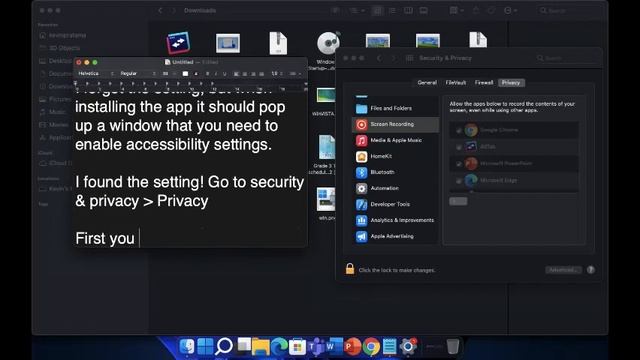
Task: Toggle Microsoft Edge screen recording checkbox
Action: click(459, 180)
